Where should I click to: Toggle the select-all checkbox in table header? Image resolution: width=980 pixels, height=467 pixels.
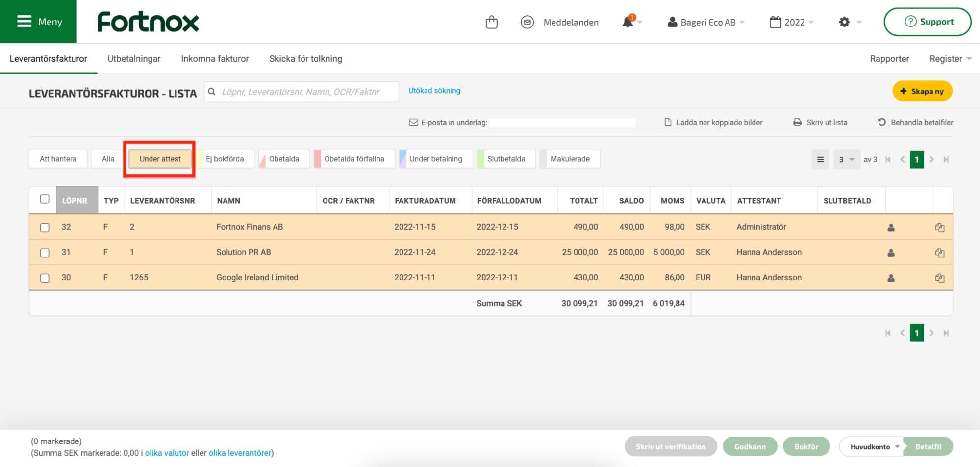[x=45, y=199]
